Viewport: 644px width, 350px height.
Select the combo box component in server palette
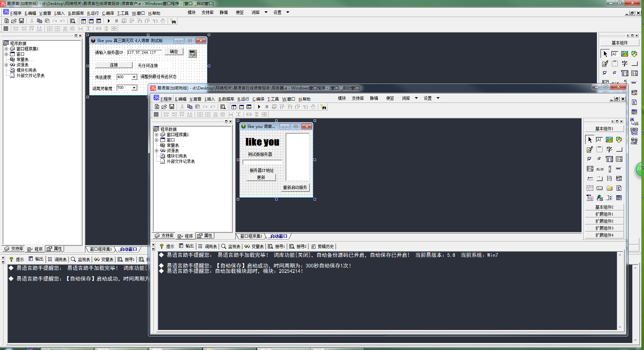(609, 159)
